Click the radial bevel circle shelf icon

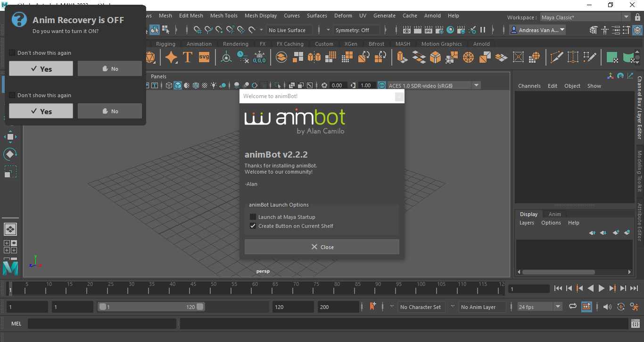468,58
